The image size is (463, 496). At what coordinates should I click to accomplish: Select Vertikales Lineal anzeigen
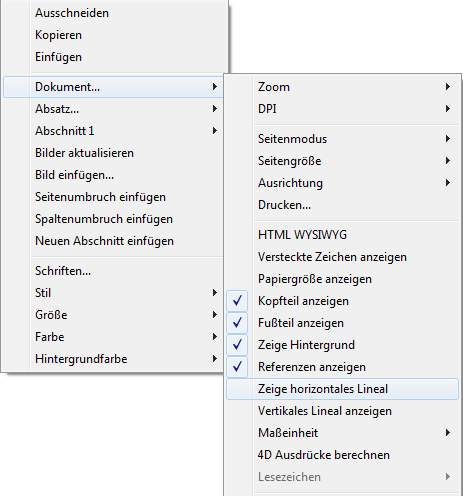click(342, 411)
